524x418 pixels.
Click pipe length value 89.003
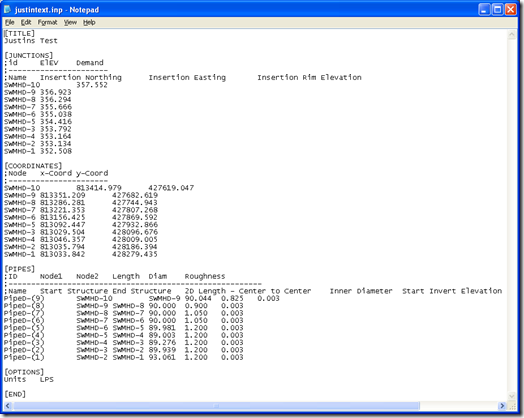(x=162, y=335)
